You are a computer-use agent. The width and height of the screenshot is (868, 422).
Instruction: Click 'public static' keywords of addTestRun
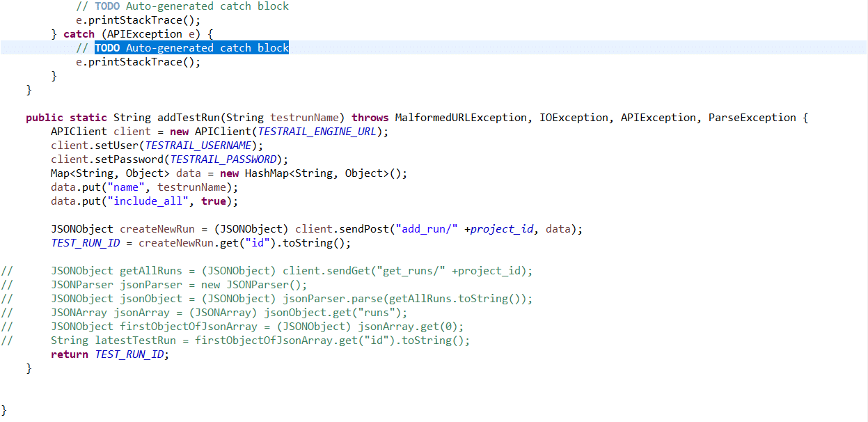tap(66, 118)
